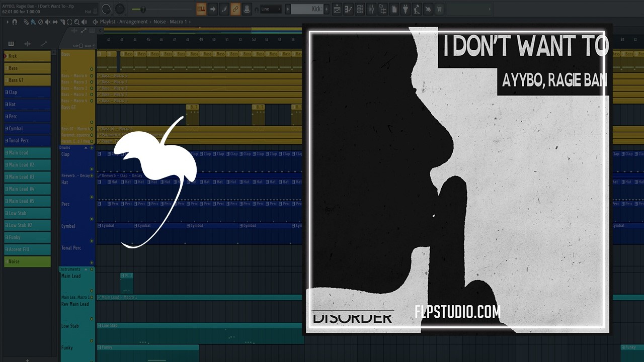Open playlist options menu arrow
The height and width of the screenshot is (362, 644).
7,22
